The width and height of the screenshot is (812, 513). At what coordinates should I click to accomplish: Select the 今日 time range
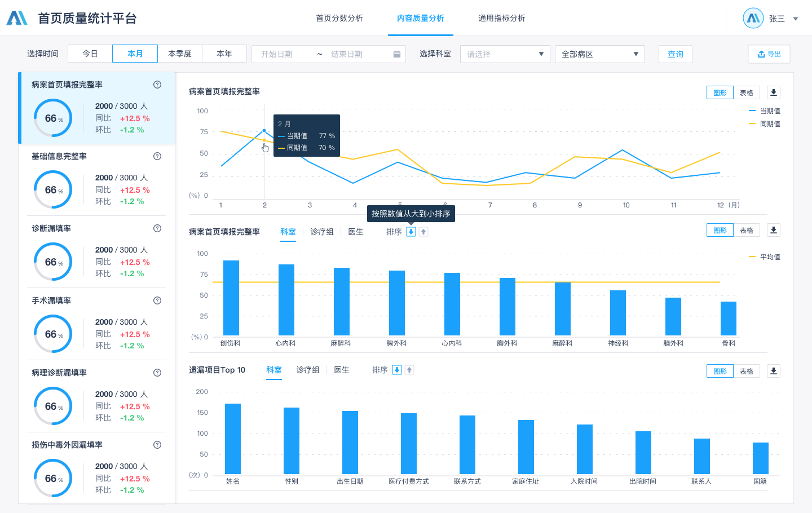90,54
